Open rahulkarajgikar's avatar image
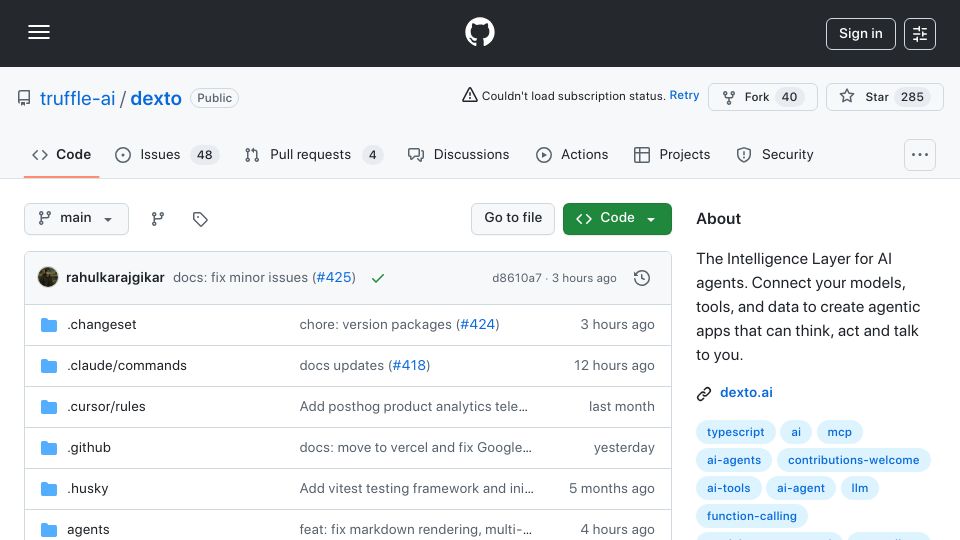Viewport: 960px width, 540px height. 48,277
